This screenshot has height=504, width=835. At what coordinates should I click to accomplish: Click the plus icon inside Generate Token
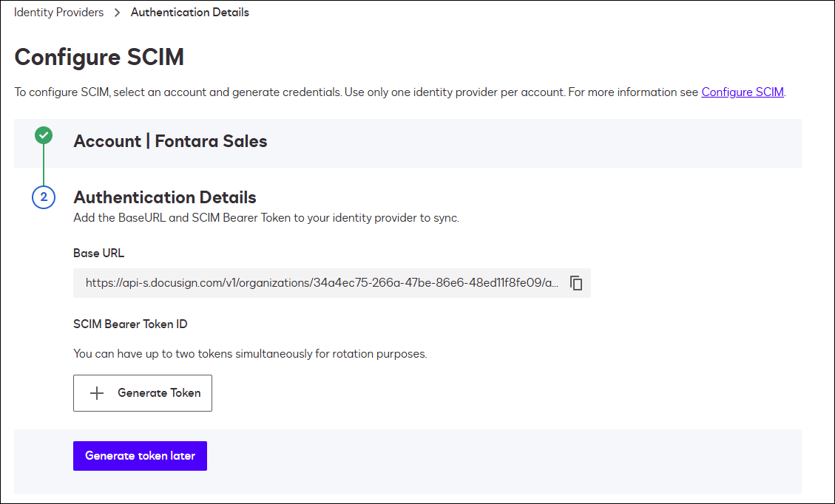point(96,392)
